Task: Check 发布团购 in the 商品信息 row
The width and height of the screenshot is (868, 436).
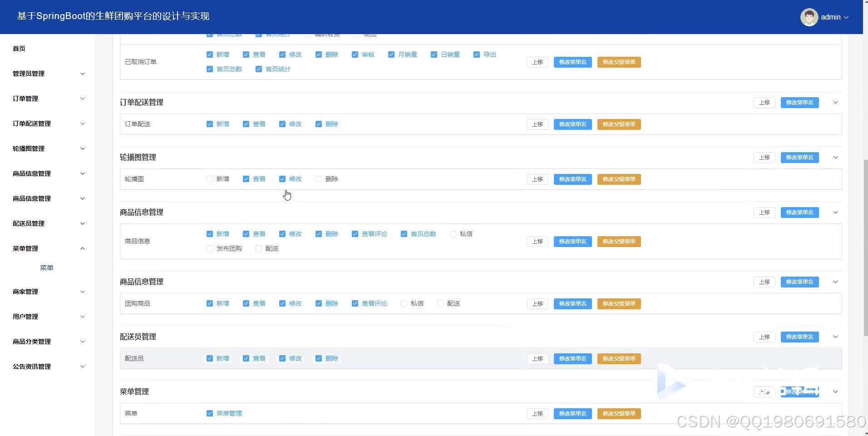Action: [x=209, y=248]
